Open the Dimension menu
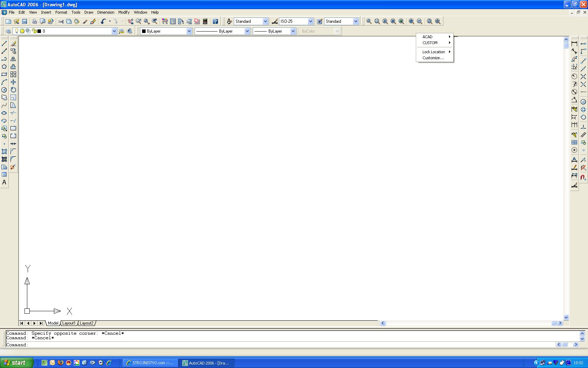Viewport: 588px width, 368px height. (106, 12)
